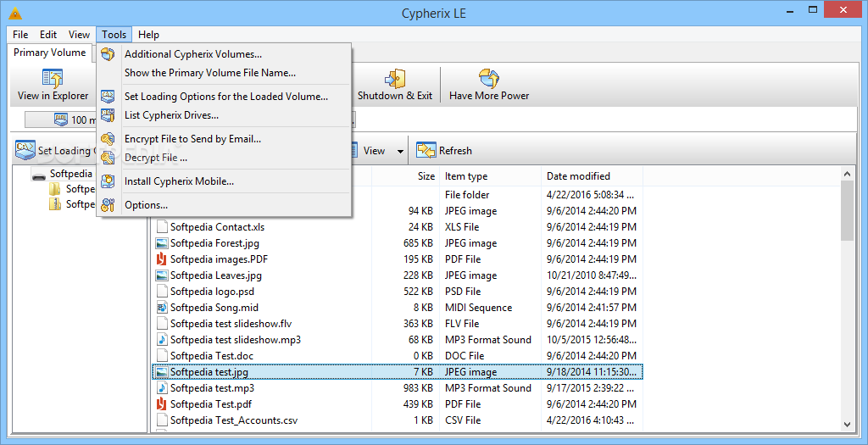This screenshot has width=868, height=445.
Task: Click the MIDI Sequence item type cell
Action: pos(478,307)
